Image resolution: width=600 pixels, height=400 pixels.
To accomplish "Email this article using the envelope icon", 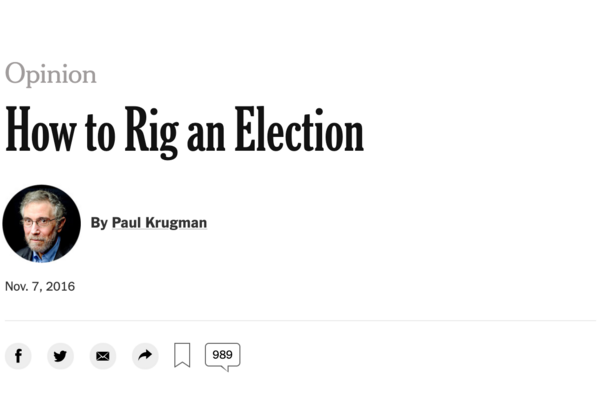I will click(x=102, y=356).
